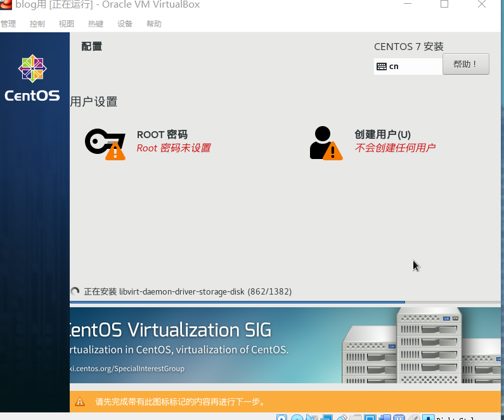Open the 管理 menu
Image resolution: width=504 pixels, height=420 pixels.
tap(8, 24)
